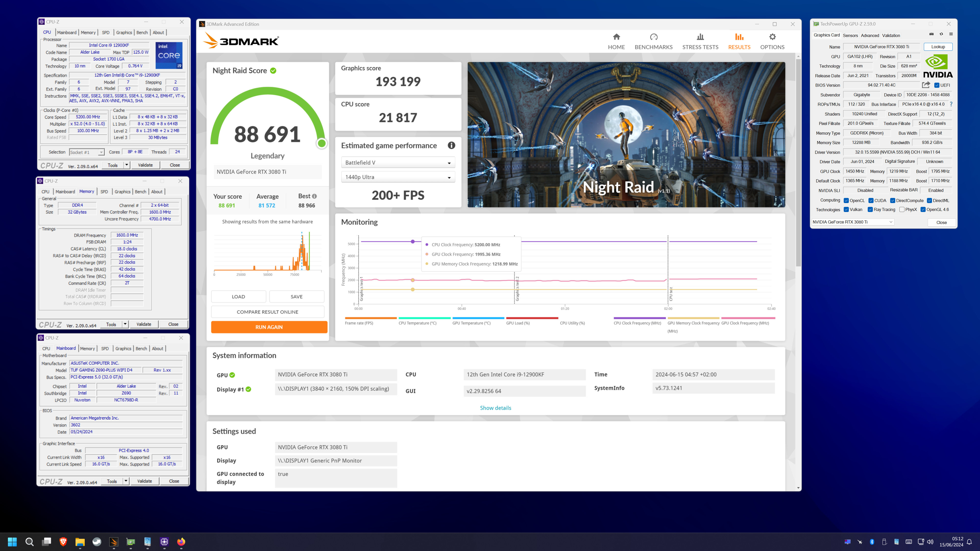This screenshot has width=980, height=551.
Task: Click the SAVE button in 3DMark
Action: pyautogui.click(x=297, y=297)
